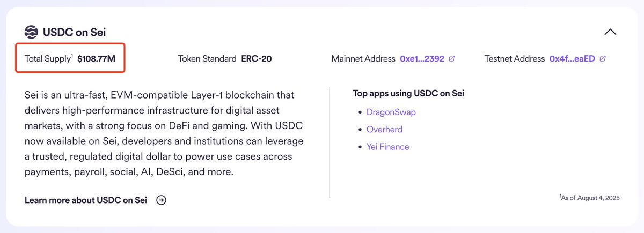Click Learn more about USDC on Sei
The width and height of the screenshot is (644, 233).
pyautogui.click(x=86, y=200)
